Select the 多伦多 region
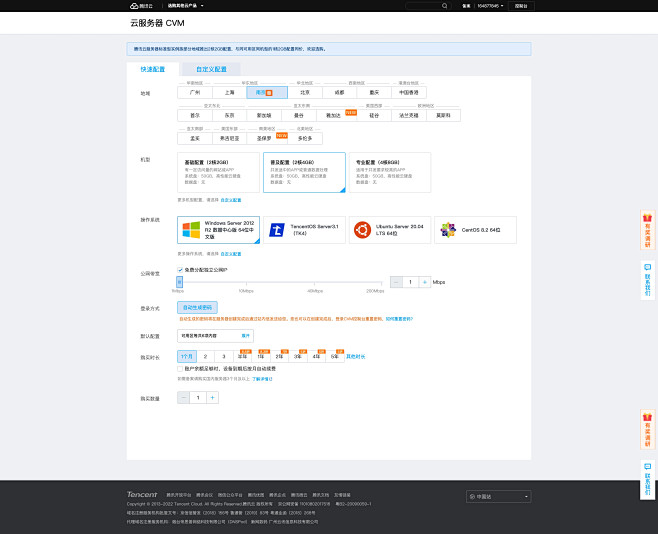 pyautogui.click(x=305, y=138)
